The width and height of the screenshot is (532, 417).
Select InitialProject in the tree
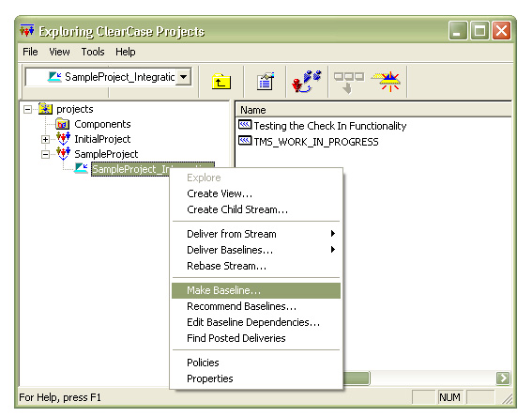pyautogui.click(x=102, y=139)
